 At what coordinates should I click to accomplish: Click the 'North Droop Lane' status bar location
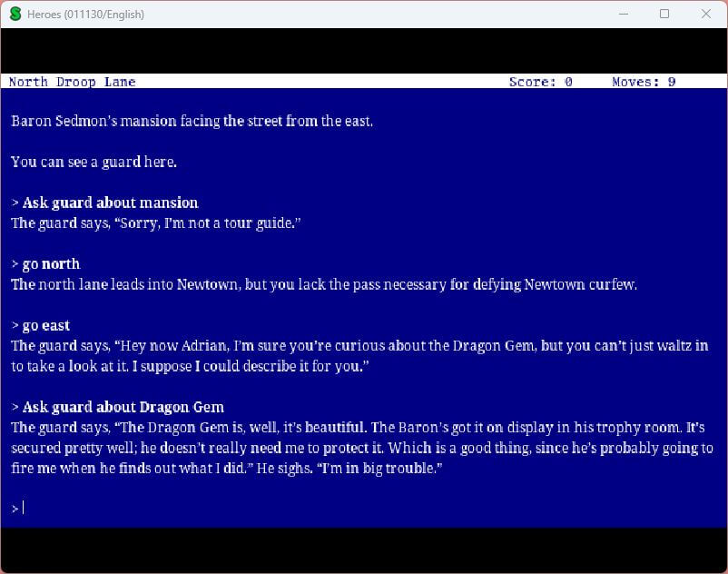(x=73, y=82)
